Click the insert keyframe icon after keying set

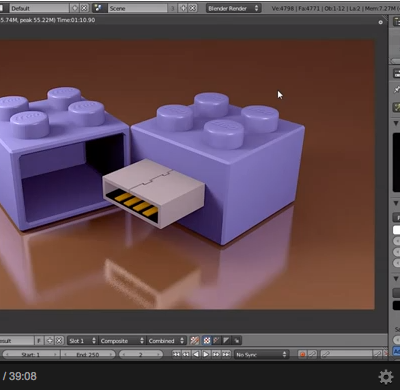pos(377,354)
